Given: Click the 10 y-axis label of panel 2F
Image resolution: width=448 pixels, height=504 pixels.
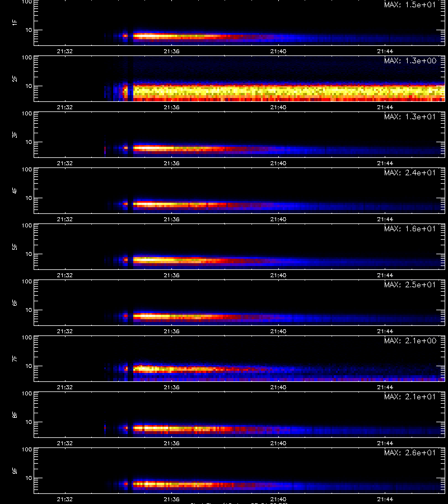Looking at the screenshot, I should click(29, 86).
